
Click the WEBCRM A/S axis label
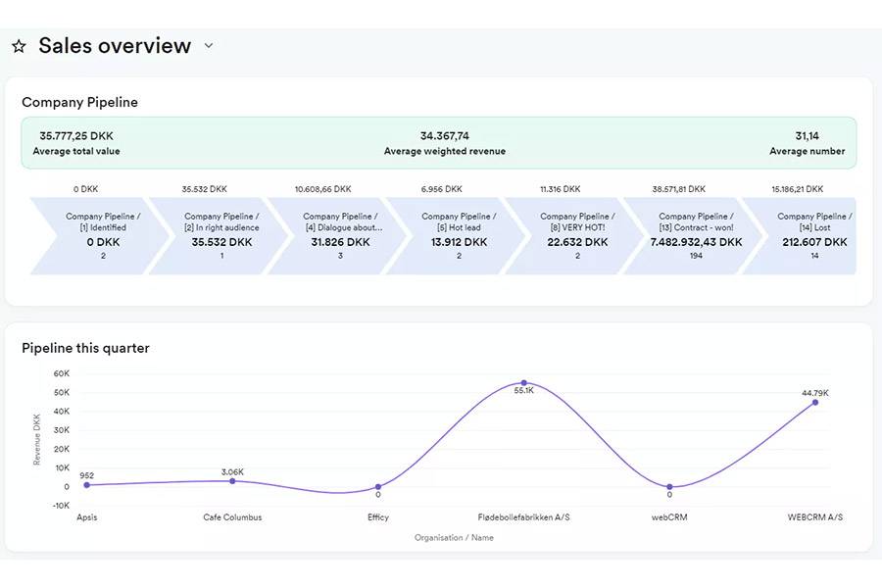(815, 517)
